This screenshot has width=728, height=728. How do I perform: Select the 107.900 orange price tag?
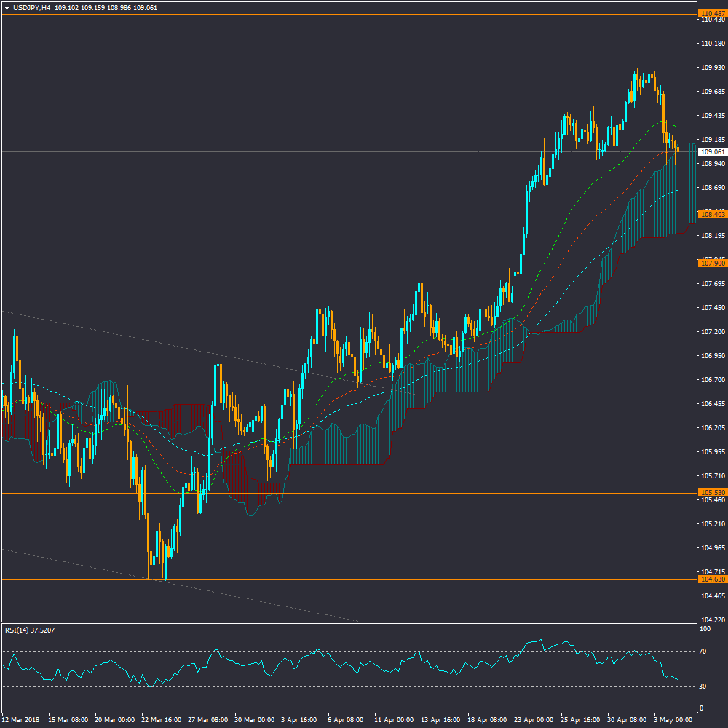click(x=710, y=264)
